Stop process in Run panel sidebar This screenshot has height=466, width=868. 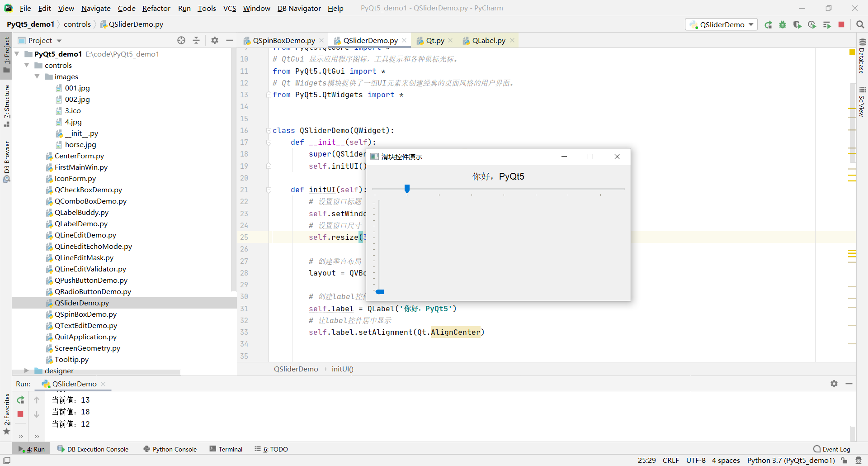[x=20, y=414]
